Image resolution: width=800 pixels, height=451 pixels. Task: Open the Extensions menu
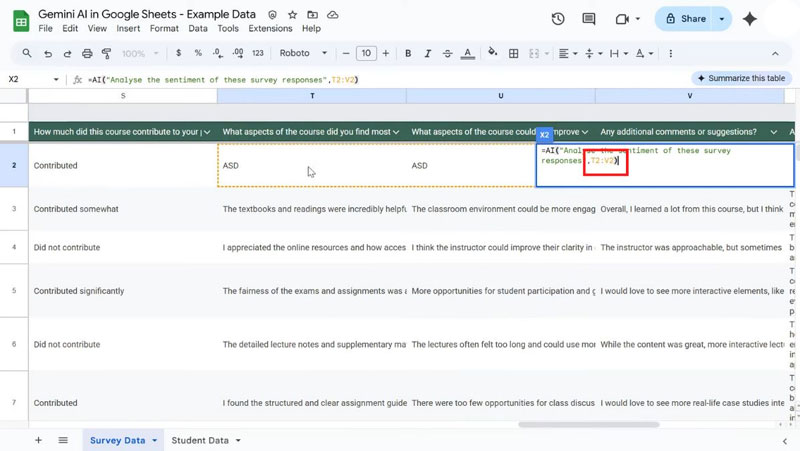[x=270, y=29]
